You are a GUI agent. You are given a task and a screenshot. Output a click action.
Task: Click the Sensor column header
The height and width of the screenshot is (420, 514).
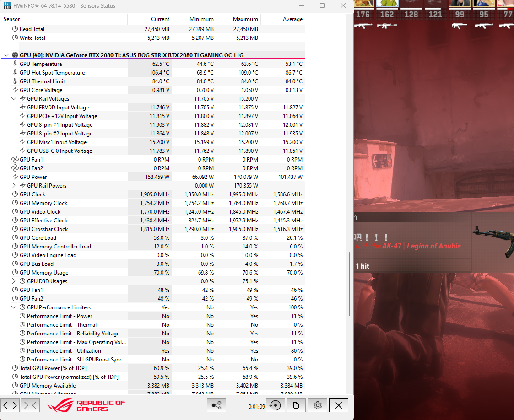(x=64, y=19)
